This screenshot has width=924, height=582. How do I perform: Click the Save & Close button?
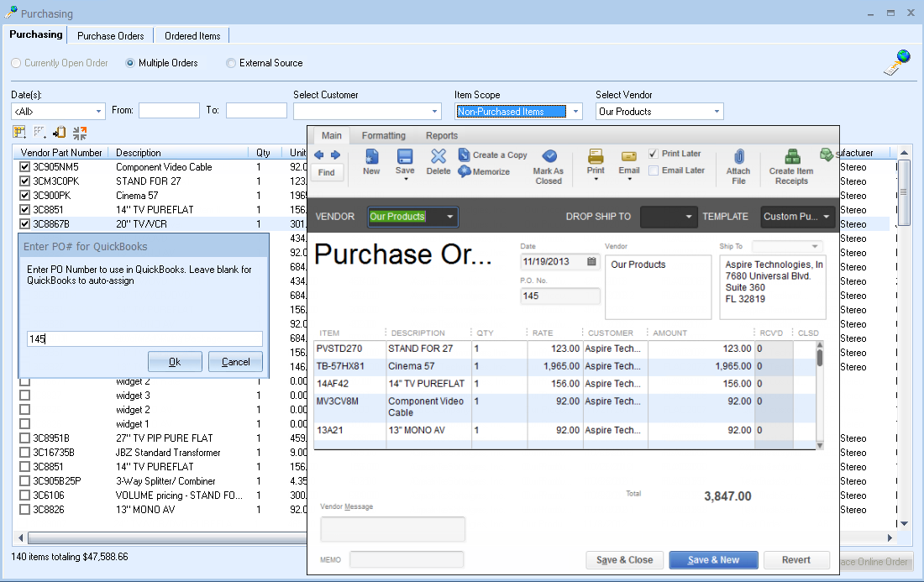coord(624,560)
